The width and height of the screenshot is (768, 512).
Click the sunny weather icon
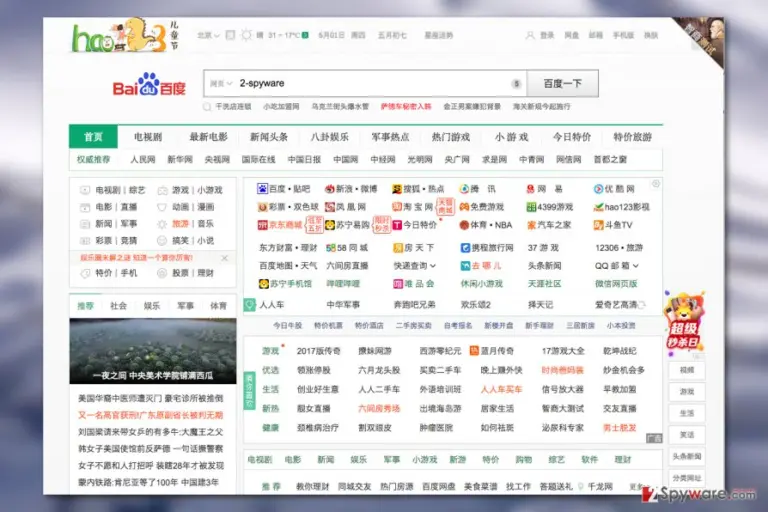[246, 35]
